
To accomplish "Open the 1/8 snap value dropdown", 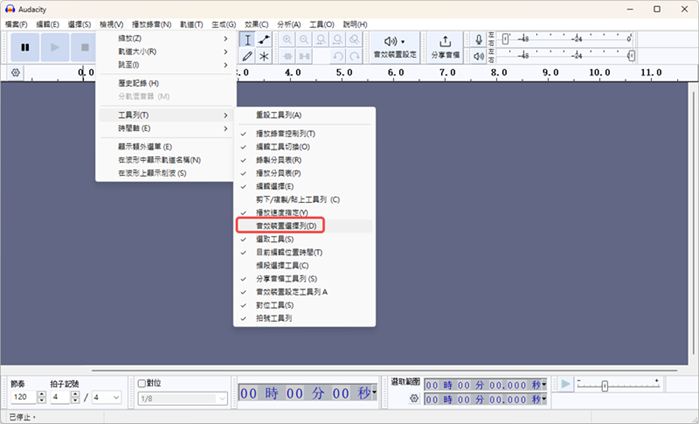I will [183, 399].
